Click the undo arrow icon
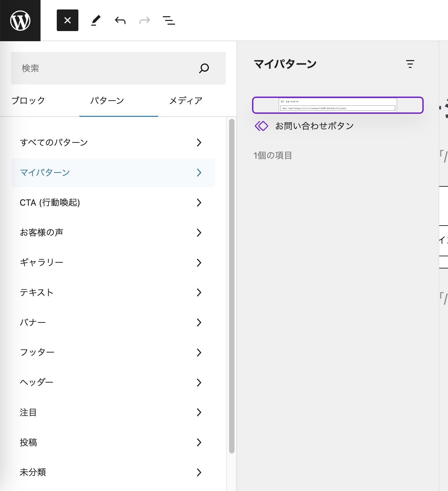Image resolution: width=448 pixels, height=491 pixels. (120, 21)
